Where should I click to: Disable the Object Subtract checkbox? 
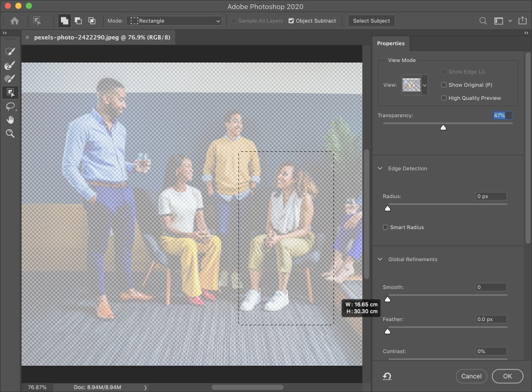click(291, 21)
